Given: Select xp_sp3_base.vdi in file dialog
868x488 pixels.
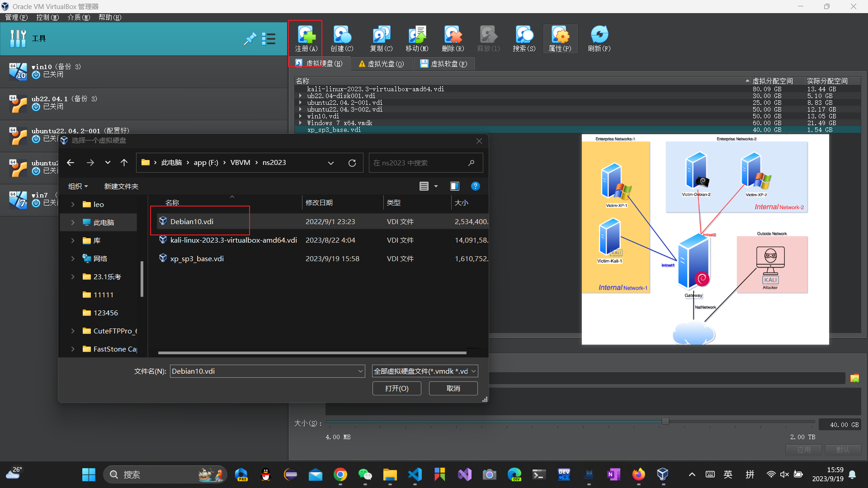Looking at the screenshot, I should (x=197, y=258).
